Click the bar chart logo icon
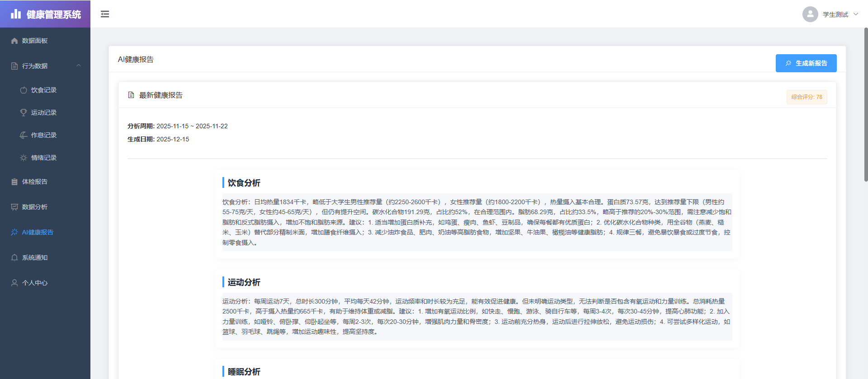The image size is (868, 379). (16, 14)
